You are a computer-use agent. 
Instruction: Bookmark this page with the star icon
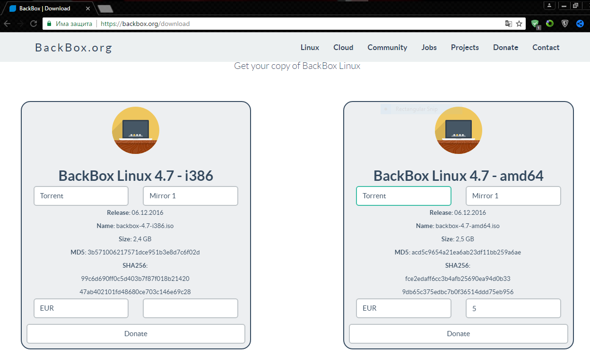pos(519,24)
